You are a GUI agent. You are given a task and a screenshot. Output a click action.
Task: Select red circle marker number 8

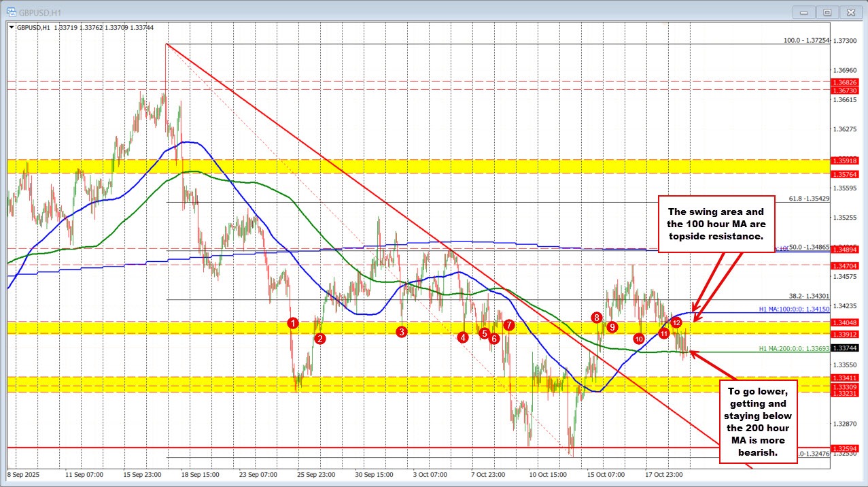tap(597, 317)
